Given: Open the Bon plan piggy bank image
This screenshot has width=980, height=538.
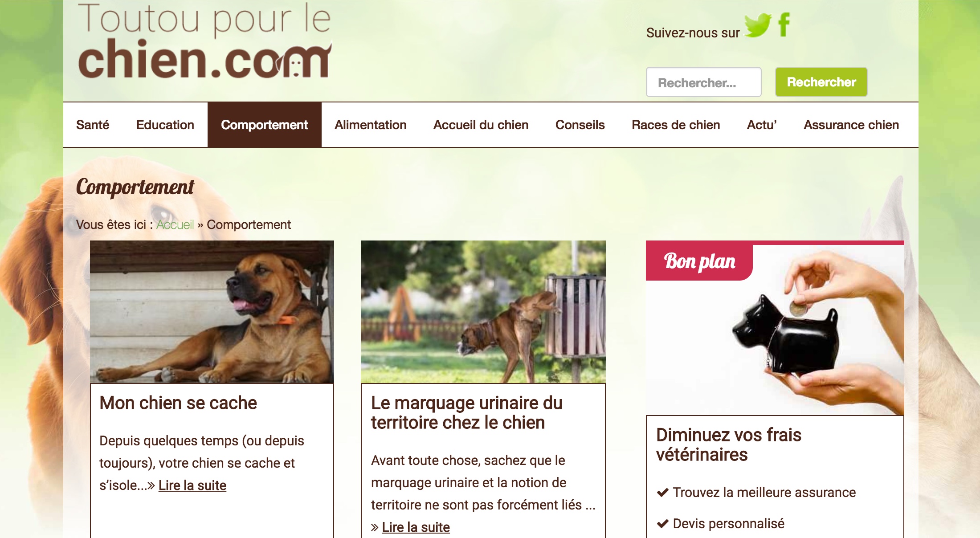Looking at the screenshot, I should (x=775, y=328).
